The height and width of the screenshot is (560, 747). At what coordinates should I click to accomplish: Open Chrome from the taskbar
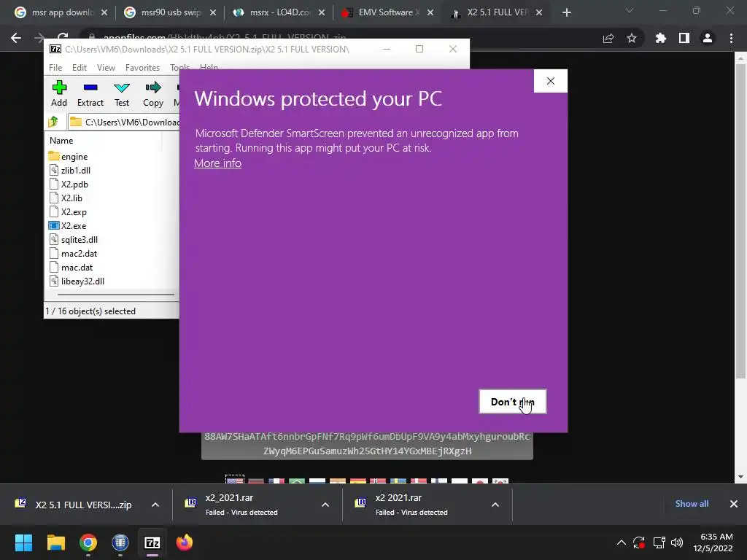(x=88, y=542)
